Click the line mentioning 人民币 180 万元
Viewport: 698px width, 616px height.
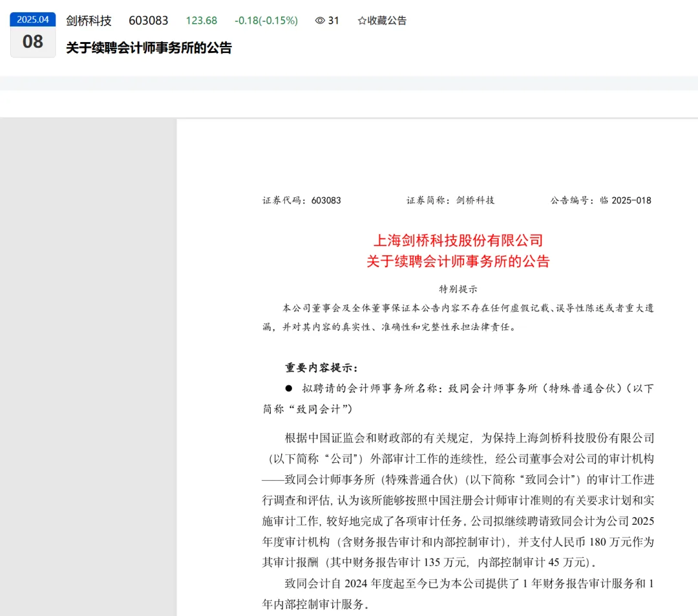tap(458, 542)
